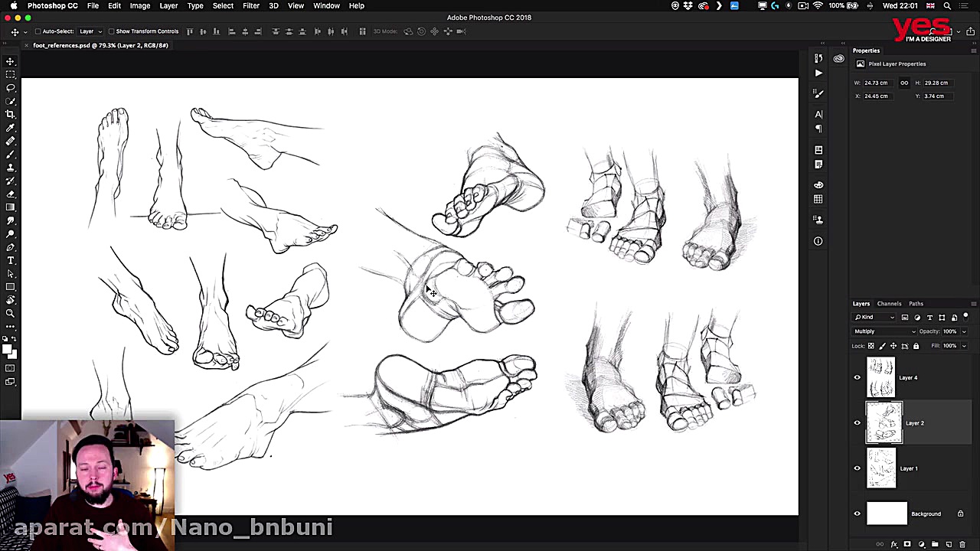Viewport: 980px width, 551px height.
Task: Select the Rectangle shape tool
Action: (11, 287)
